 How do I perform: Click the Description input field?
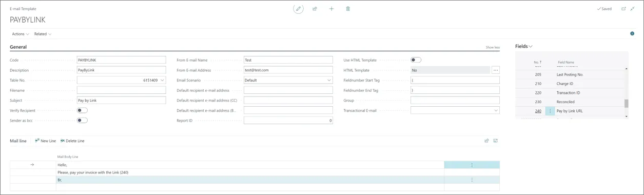(x=121, y=70)
